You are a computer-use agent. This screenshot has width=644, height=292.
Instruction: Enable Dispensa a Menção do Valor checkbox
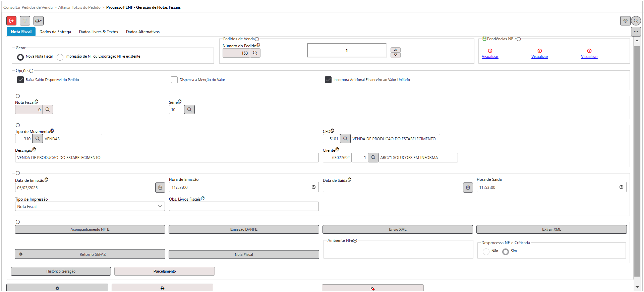174,80
